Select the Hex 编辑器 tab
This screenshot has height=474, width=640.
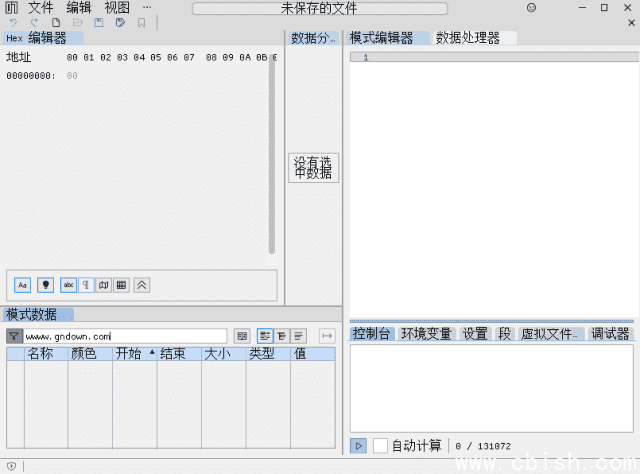(43, 38)
